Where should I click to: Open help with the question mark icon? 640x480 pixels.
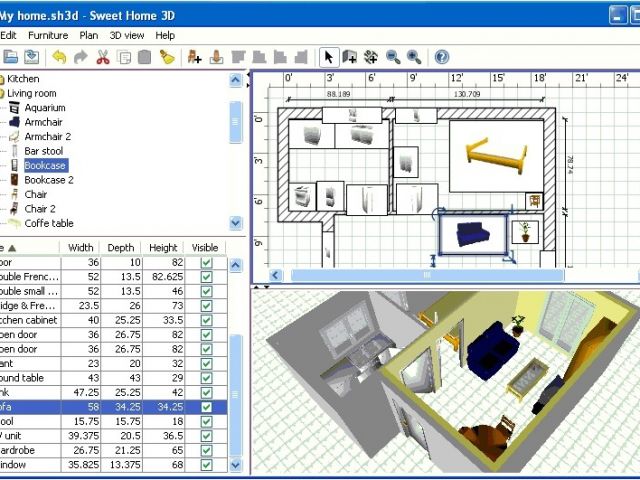click(441, 57)
